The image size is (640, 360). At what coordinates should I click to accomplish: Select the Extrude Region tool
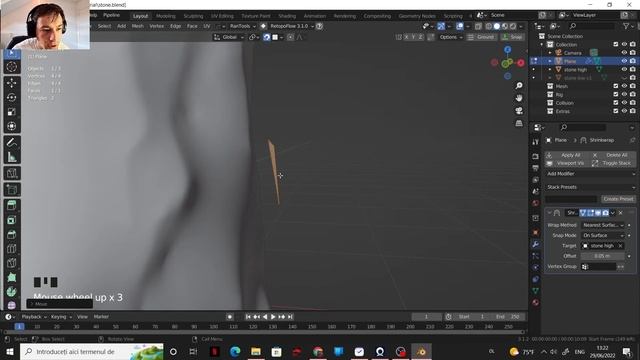point(11,205)
